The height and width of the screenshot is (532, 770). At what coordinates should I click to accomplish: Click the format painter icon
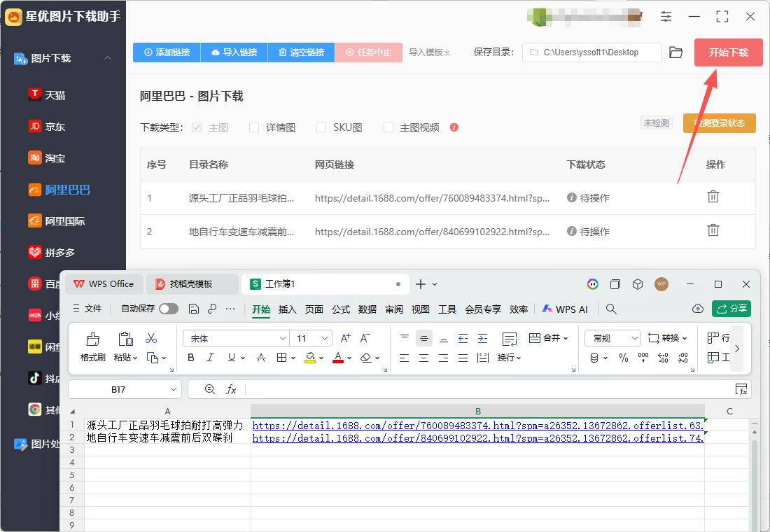92,340
